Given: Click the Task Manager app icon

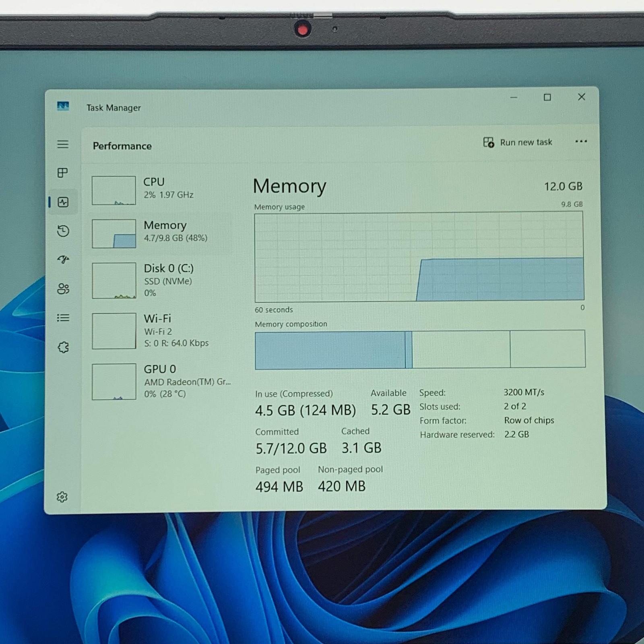Looking at the screenshot, I should pos(63,106).
